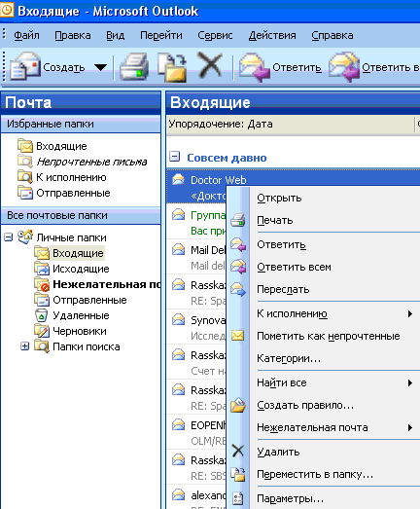Choose Ответить всем in context menu
420x509 pixels.
[x=325, y=267]
